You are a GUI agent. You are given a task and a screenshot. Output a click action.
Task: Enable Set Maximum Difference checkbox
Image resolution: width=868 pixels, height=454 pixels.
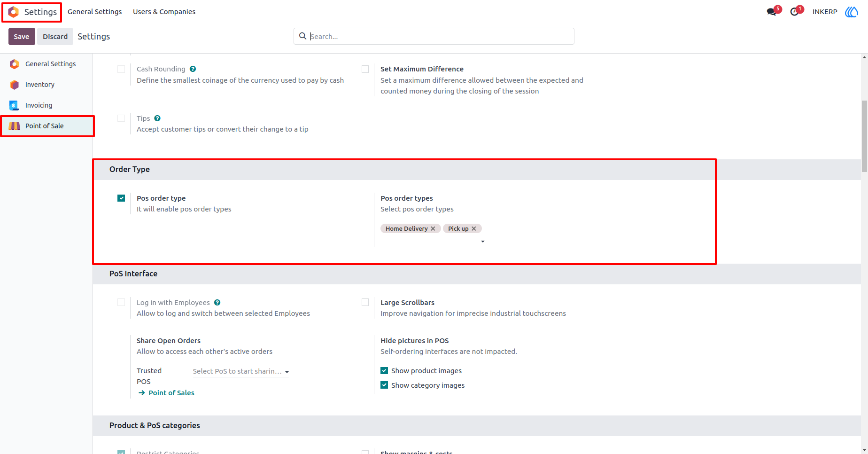(x=365, y=69)
